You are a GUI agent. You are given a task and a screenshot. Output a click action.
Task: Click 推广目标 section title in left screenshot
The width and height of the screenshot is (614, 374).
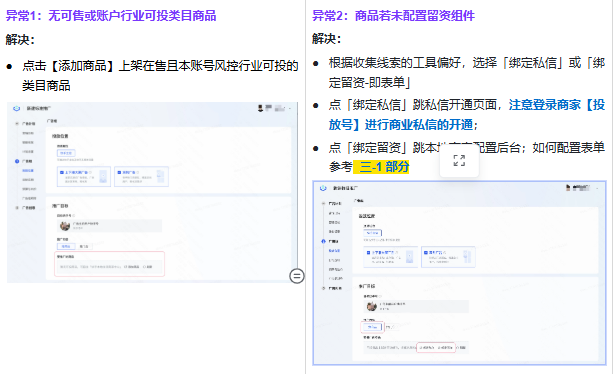coord(60,206)
